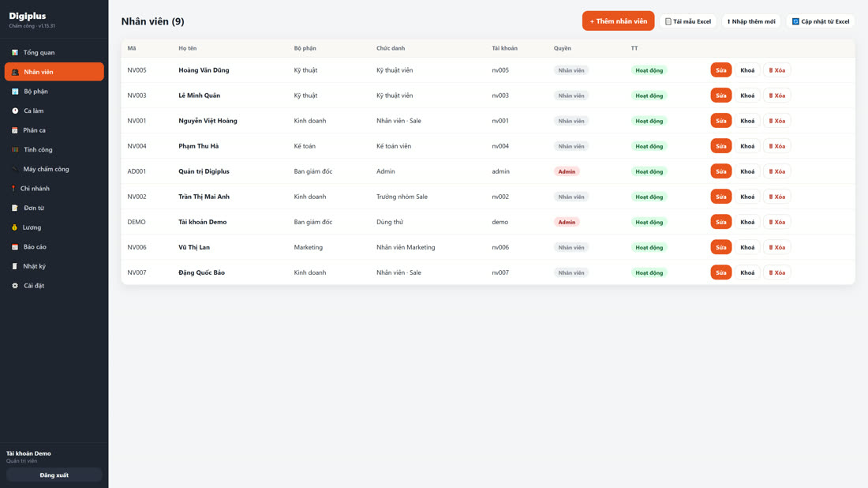This screenshot has width=868, height=488.
Task: Delete Nguyễn Việt Hoàng row with Xóa
Action: coord(776,121)
